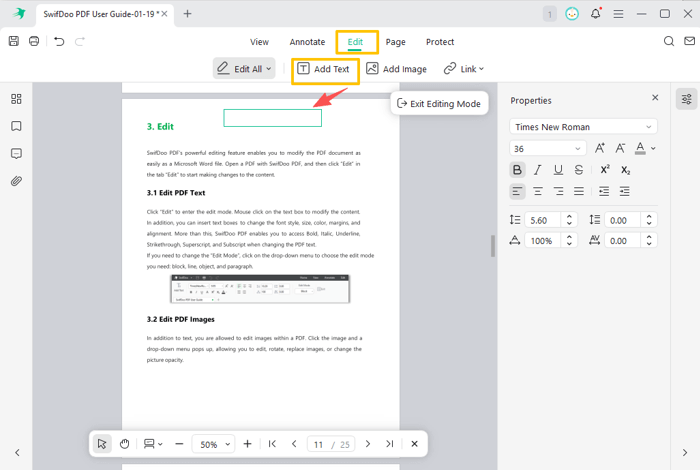Expand the Link dropdown
This screenshot has height=470, width=700.
(481, 69)
